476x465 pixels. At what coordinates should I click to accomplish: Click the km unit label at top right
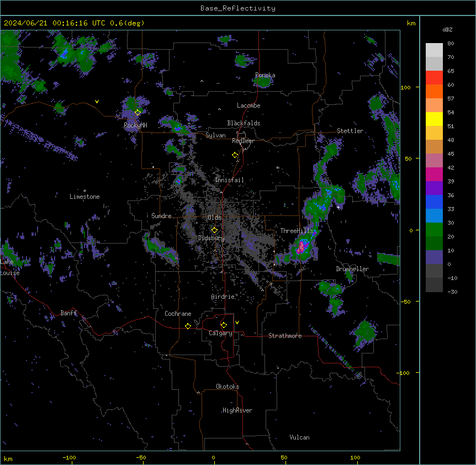pyautogui.click(x=411, y=23)
